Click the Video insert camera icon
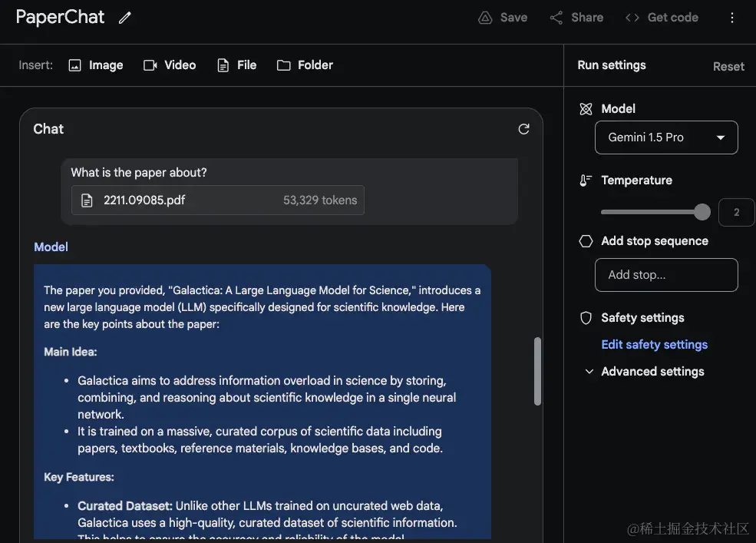The height and width of the screenshot is (543, 756). coord(150,65)
